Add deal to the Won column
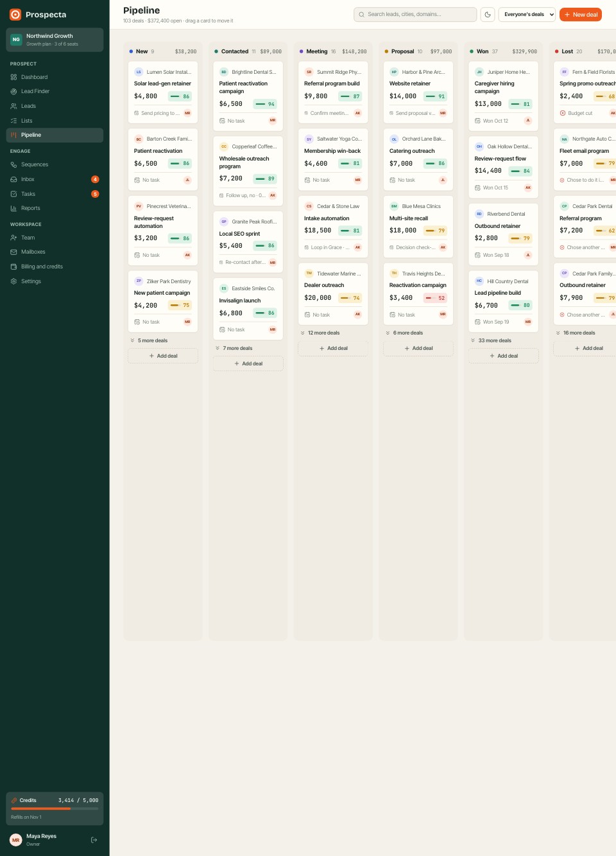 click(504, 356)
